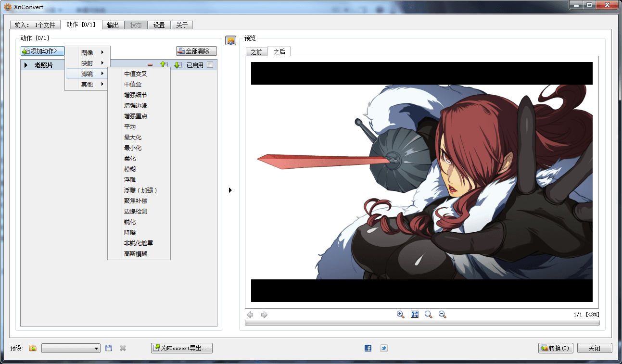The width and height of the screenshot is (622, 364).
Task: Toggle the 已启用 checkbox for 老照片
Action: 210,65
